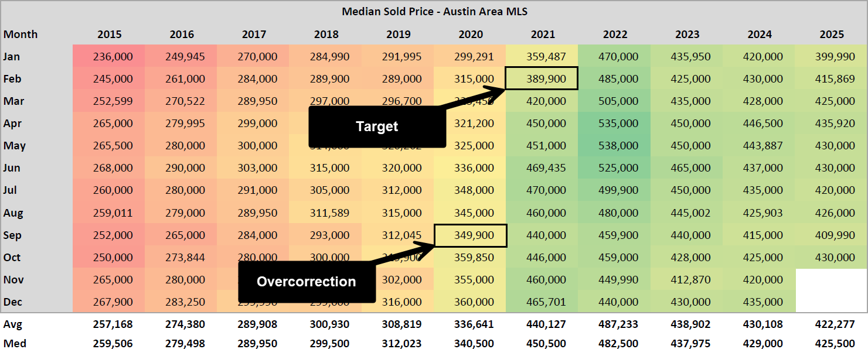Select the Avg row label
Viewport: 868px width, 349px height.
(x=12, y=324)
